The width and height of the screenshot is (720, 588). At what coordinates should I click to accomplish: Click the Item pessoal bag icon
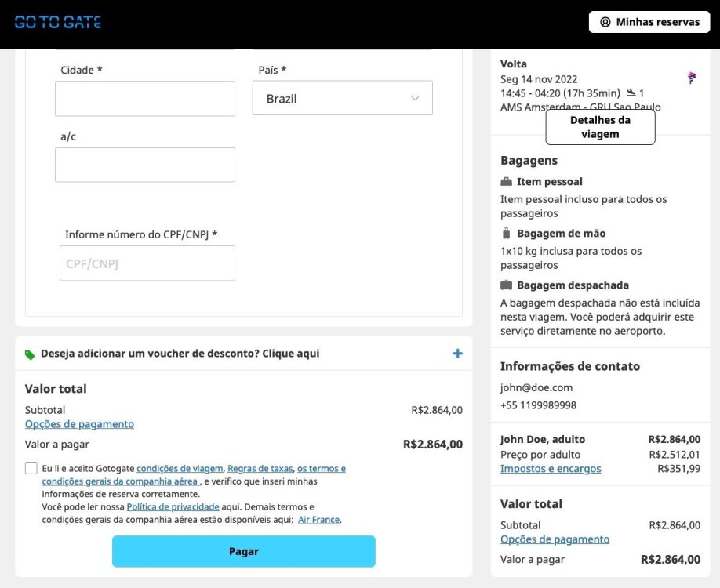[506, 182]
